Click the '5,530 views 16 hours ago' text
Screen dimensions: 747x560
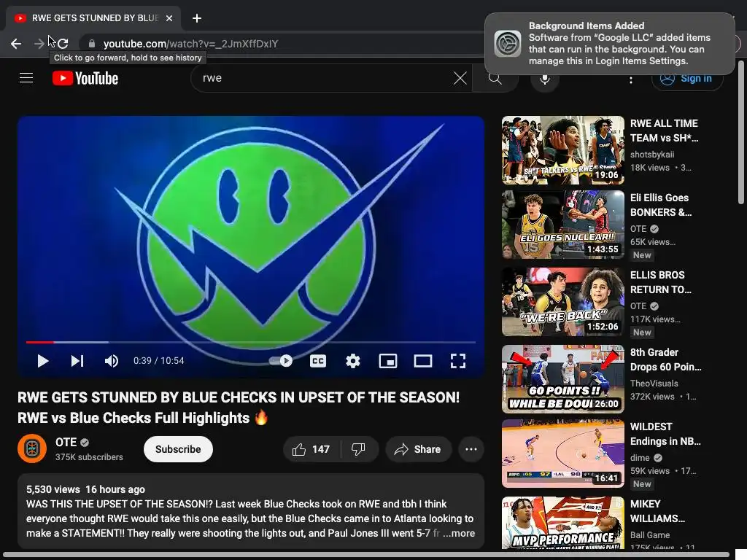(86, 489)
